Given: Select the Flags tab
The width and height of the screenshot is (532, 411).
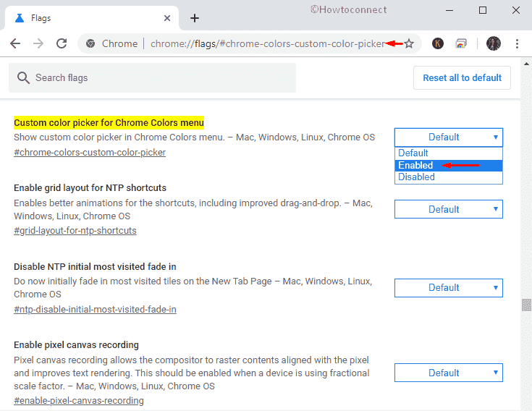Looking at the screenshot, I should coord(92,18).
